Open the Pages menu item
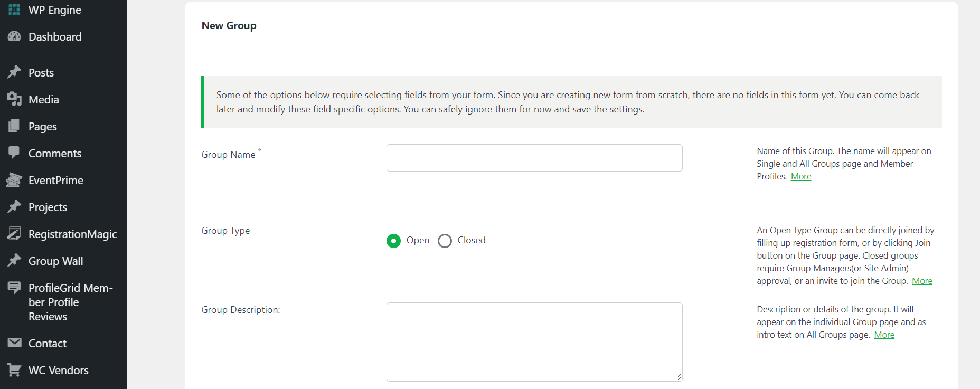980x389 pixels. coord(42,126)
